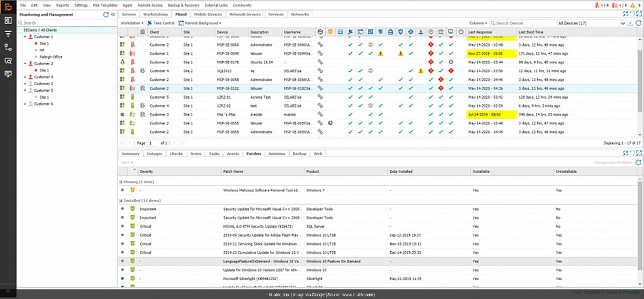Switch to the Servers tab
Image resolution: width=644 pixels, height=299 pixels.
tap(129, 14)
